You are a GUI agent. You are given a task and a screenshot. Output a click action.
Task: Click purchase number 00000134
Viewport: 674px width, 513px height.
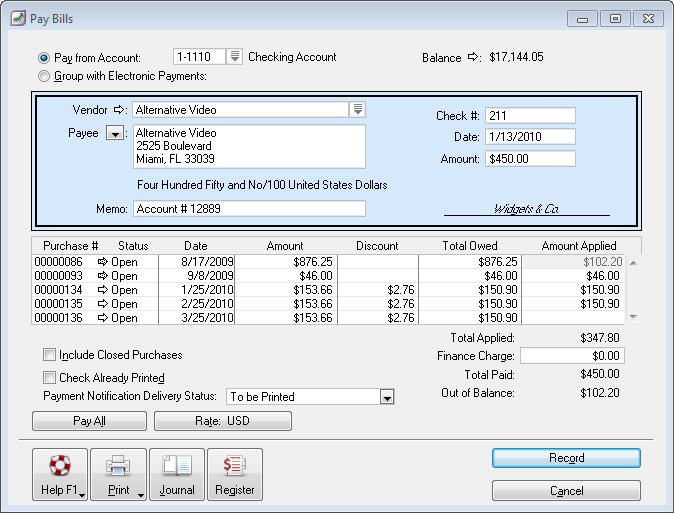pos(58,290)
